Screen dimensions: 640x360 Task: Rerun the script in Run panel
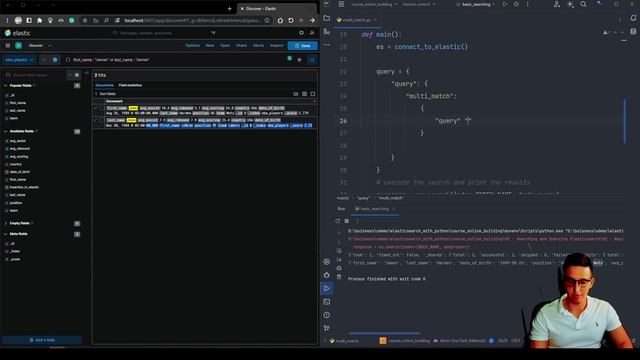coord(338,221)
